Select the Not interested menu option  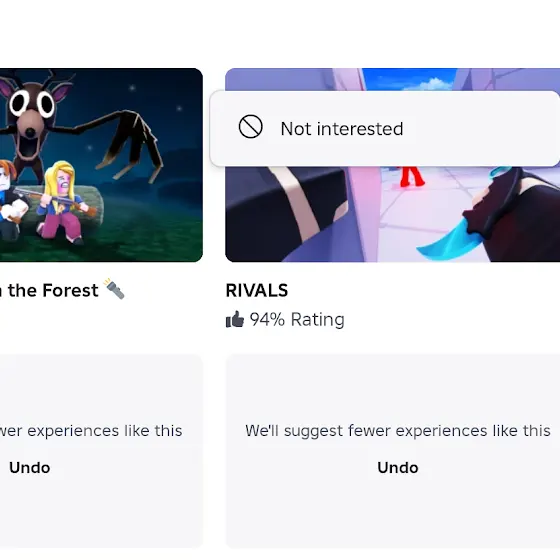coord(385,129)
